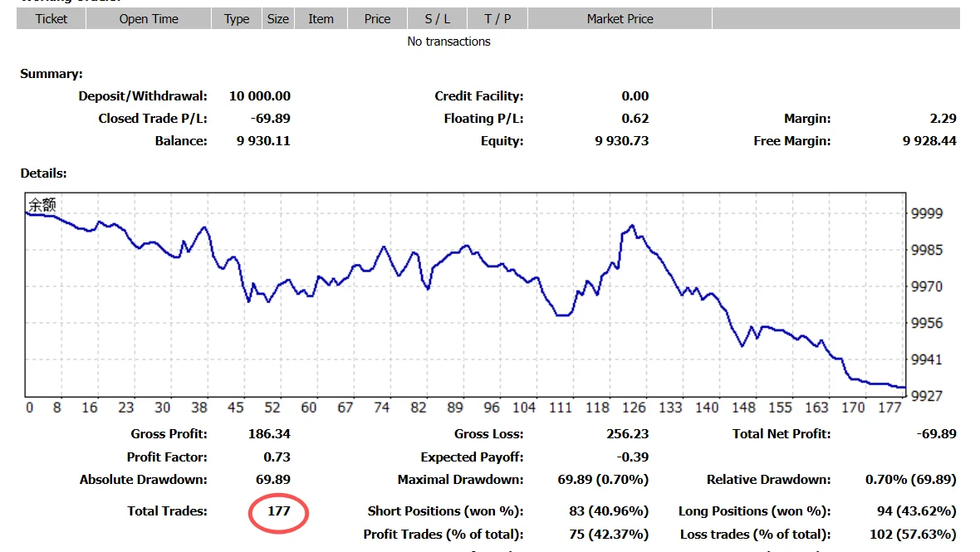The image size is (980, 552).
Task: Click the Absolute Drawdown value 69.89
Action: tap(273, 480)
